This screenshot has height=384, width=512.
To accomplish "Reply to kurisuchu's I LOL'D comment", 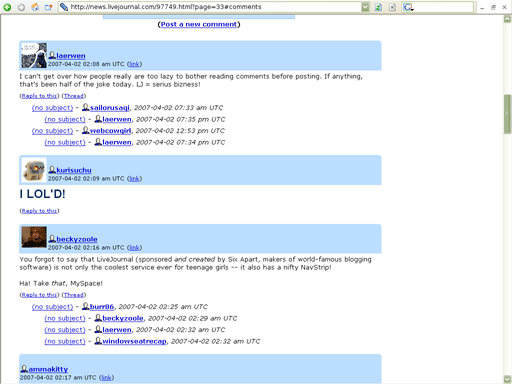I will [x=39, y=211].
